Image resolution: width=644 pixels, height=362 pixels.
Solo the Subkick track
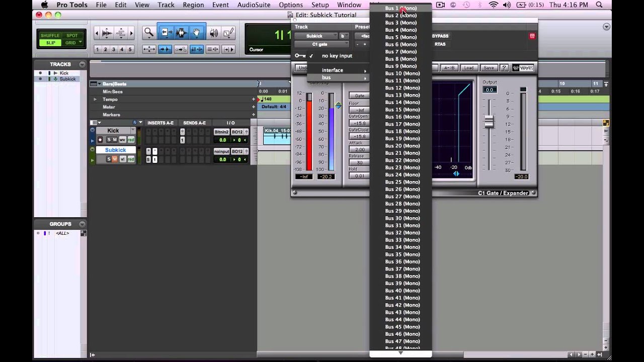point(108,159)
